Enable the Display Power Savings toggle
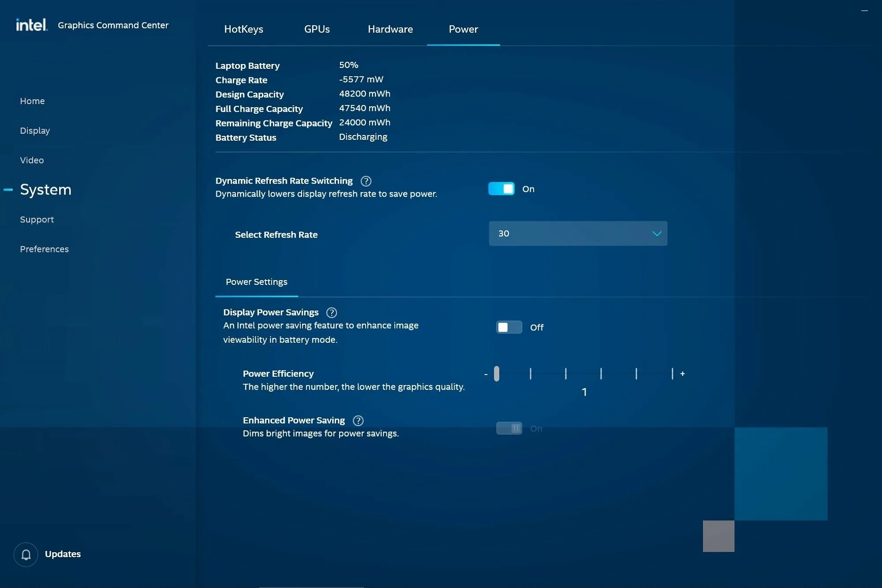This screenshot has height=588, width=882. [509, 327]
